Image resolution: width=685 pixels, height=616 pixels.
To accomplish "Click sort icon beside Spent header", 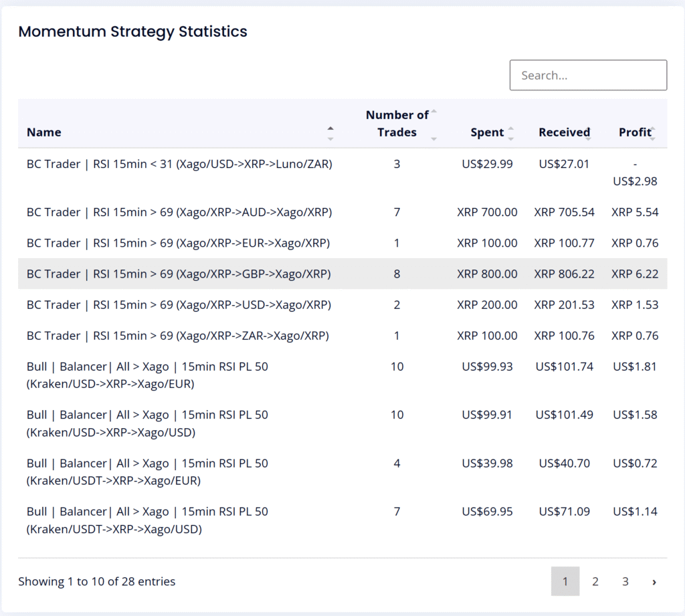I will tap(511, 133).
